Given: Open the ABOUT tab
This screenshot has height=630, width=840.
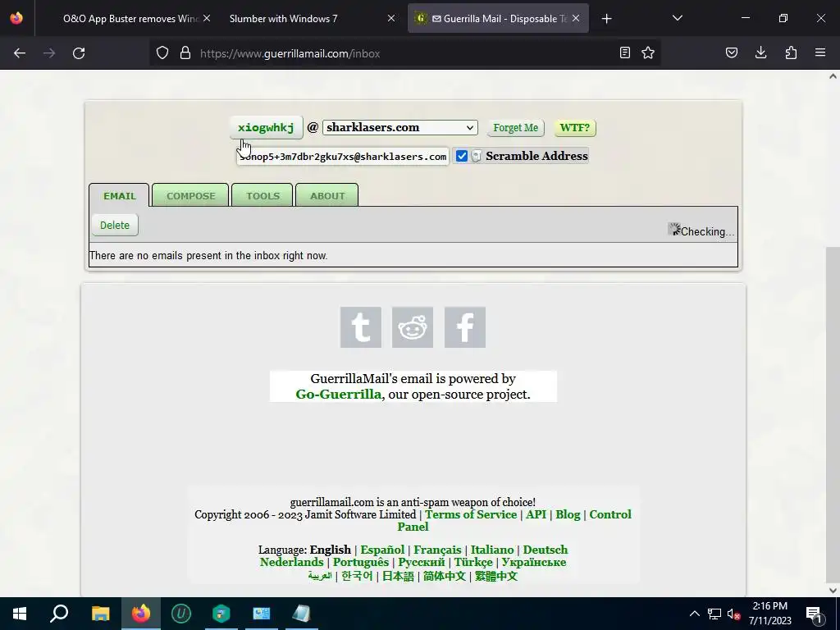Looking at the screenshot, I should coord(327,195).
